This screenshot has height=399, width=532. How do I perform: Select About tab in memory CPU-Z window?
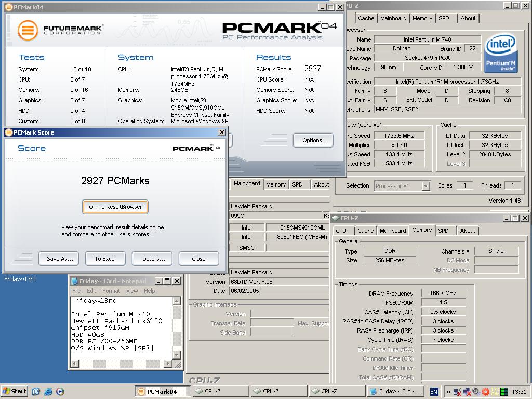(467, 231)
